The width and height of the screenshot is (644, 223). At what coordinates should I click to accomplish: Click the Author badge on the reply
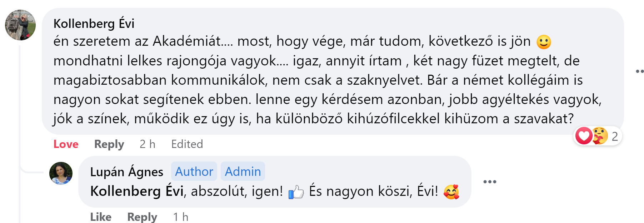[194, 172]
